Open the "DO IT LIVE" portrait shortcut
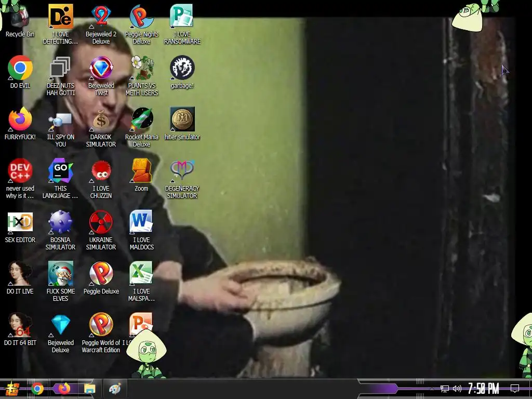The width and height of the screenshot is (532, 399). tap(20, 278)
